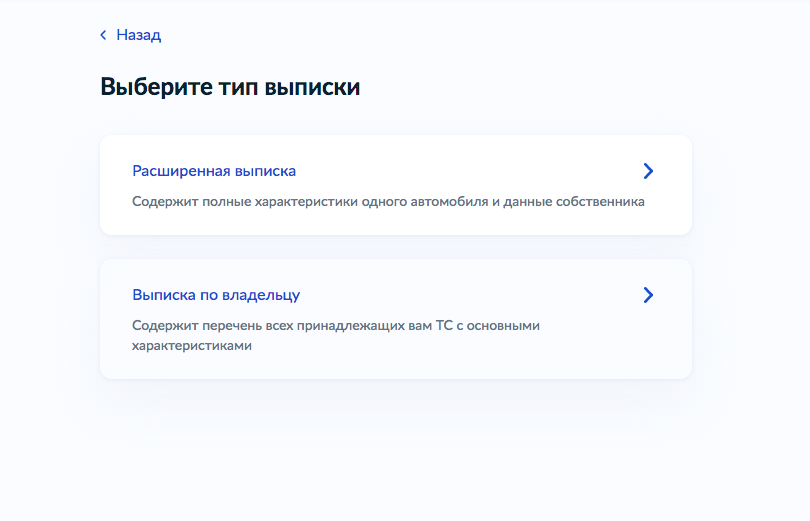The image size is (810, 521).
Task: Click the chevron on Выписка по владельцу card
Action: tap(648, 295)
